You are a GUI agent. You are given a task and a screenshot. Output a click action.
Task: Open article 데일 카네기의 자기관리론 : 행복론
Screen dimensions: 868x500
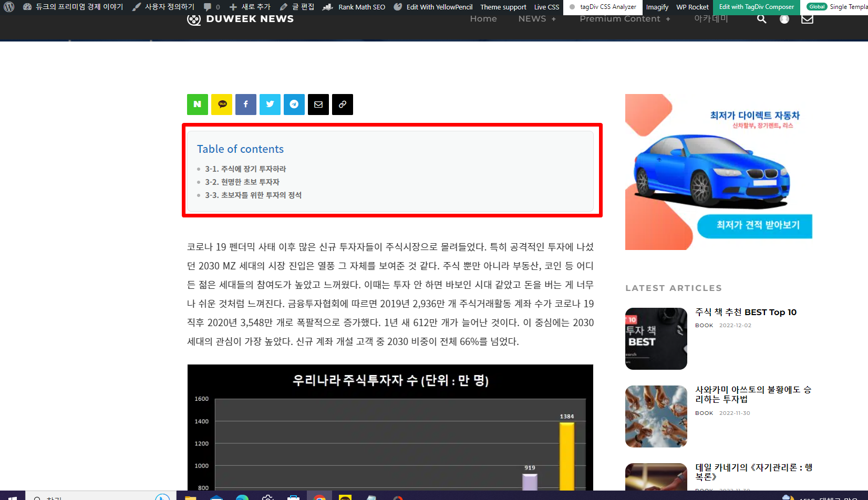tap(754, 472)
